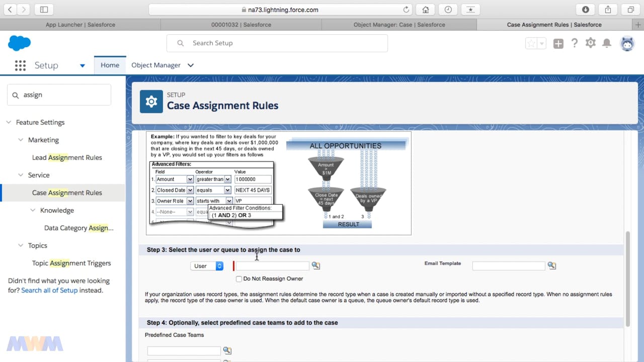The image size is (644, 362).
Task: Open the Object Manager tab
Action: pyautogui.click(x=156, y=65)
